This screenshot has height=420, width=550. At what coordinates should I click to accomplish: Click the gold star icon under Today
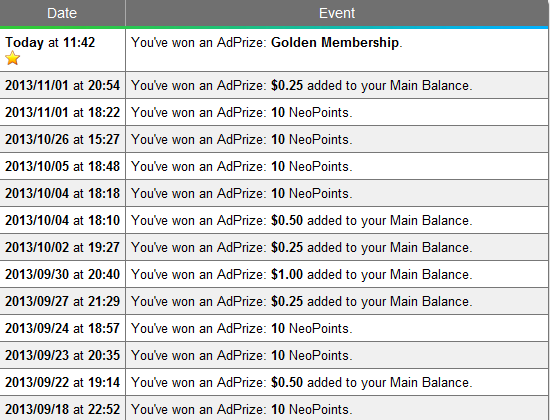click(12, 58)
